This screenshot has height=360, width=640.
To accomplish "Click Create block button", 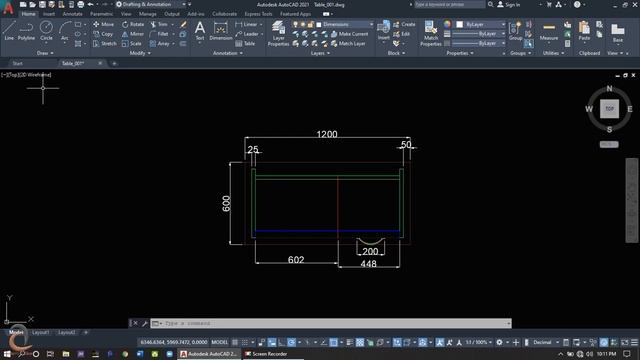I will pos(404,24).
